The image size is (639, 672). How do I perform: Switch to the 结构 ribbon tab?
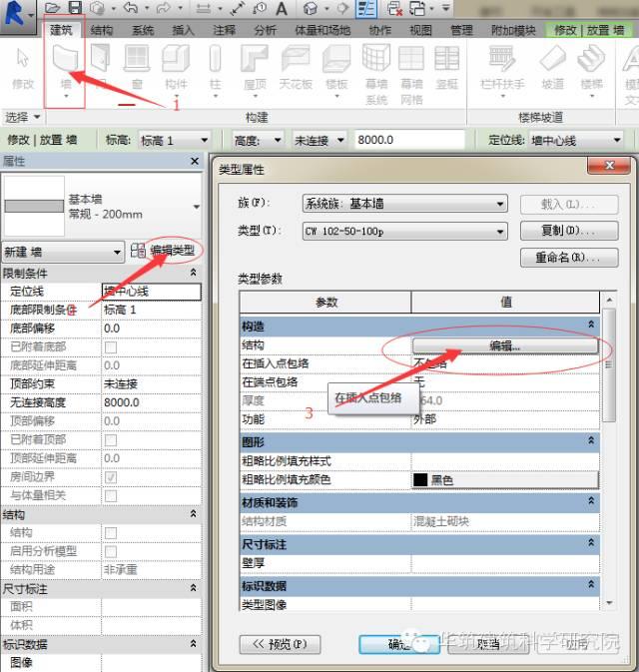click(x=102, y=30)
